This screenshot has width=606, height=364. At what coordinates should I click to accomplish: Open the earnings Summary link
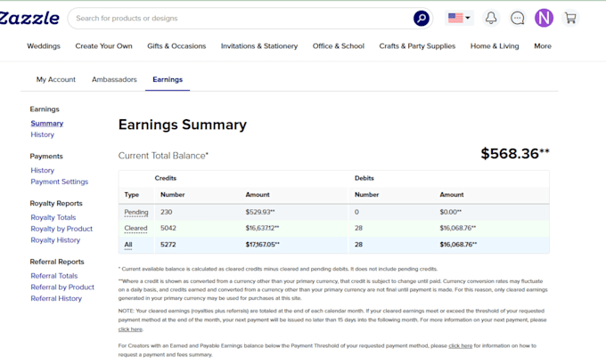[x=46, y=123]
